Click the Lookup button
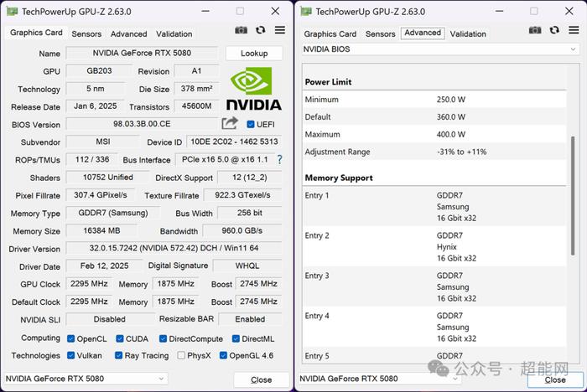This screenshot has width=587, height=392. coord(254,54)
